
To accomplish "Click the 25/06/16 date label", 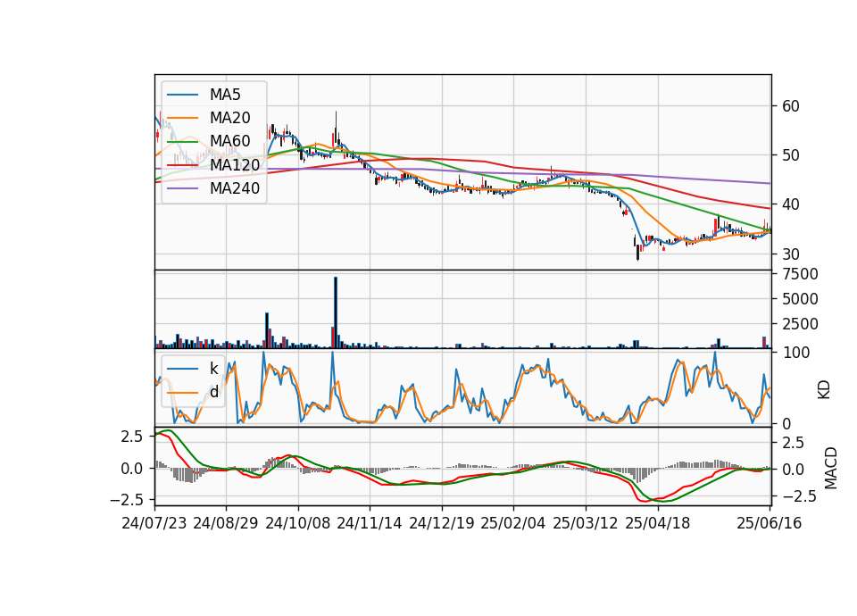I will 770,523.
